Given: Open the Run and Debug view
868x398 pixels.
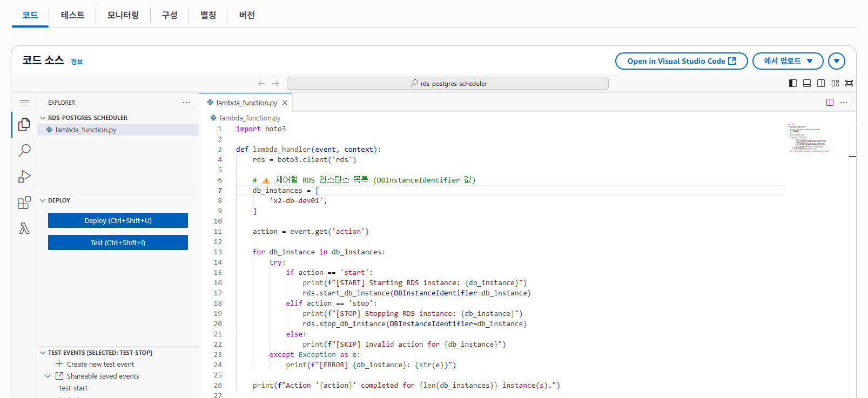Looking at the screenshot, I should point(24,177).
